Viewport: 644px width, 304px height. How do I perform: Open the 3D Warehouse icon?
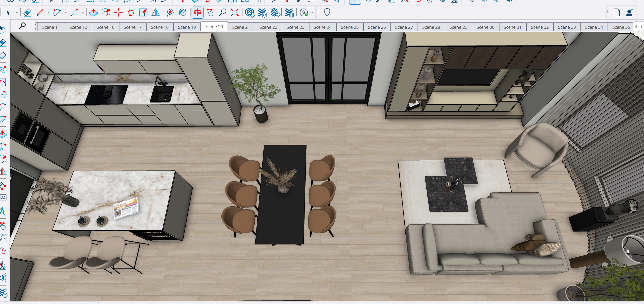pyautogui.click(x=249, y=12)
